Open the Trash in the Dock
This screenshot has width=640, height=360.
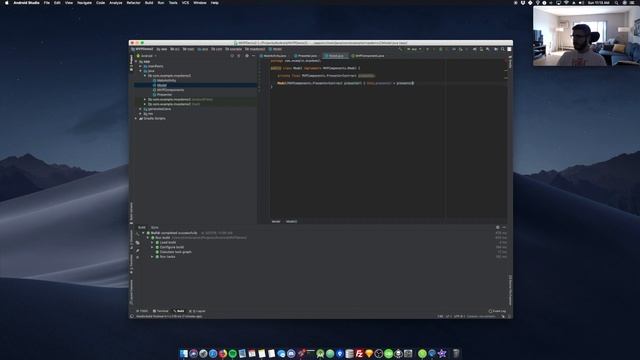pos(456,353)
